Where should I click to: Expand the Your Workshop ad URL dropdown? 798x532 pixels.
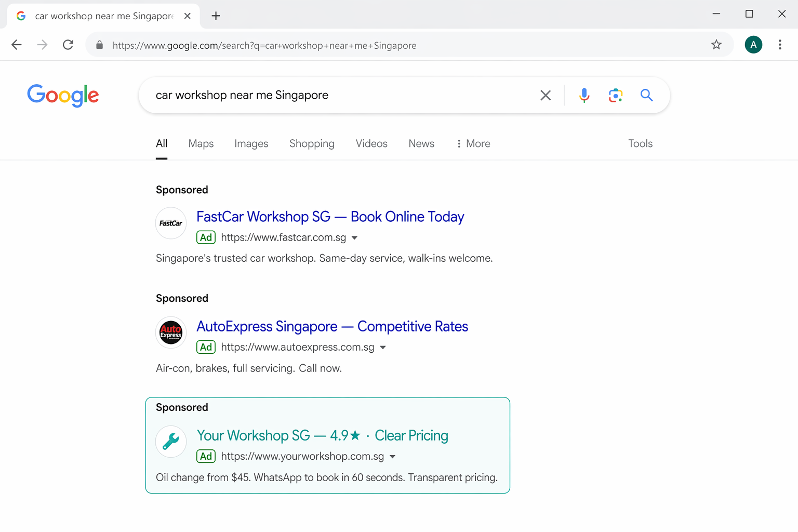pyautogui.click(x=393, y=456)
